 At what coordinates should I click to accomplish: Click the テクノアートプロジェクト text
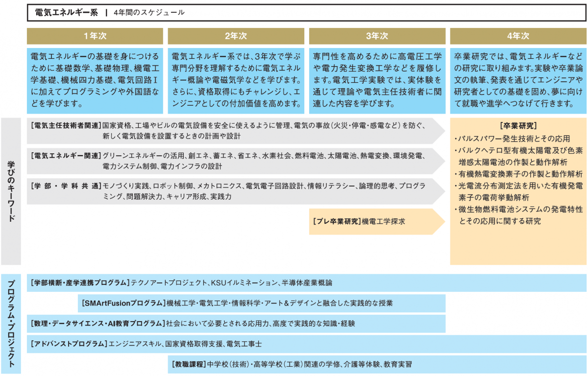[x=169, y=283]
